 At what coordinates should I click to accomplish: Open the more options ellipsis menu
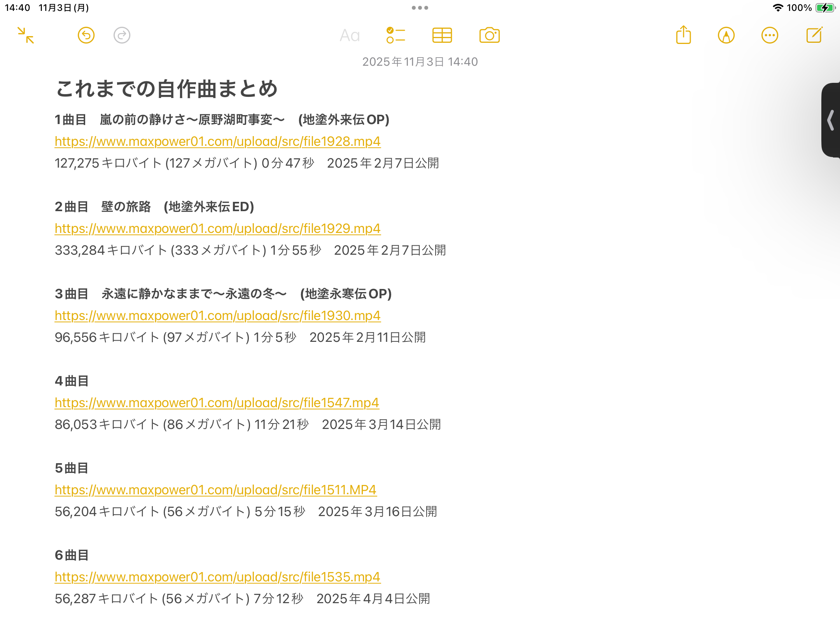tap(770, 35)
